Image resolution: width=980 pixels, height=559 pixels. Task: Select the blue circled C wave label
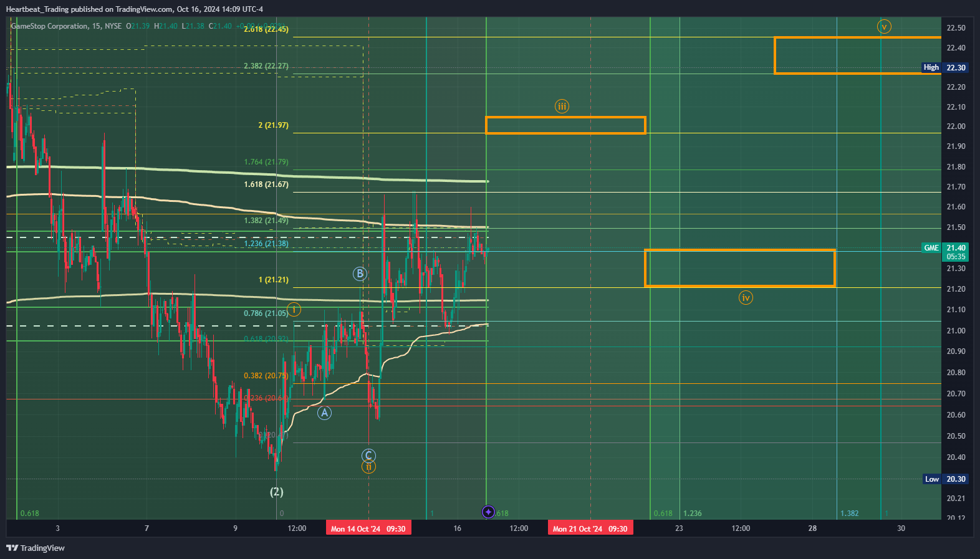pos(368,456)
